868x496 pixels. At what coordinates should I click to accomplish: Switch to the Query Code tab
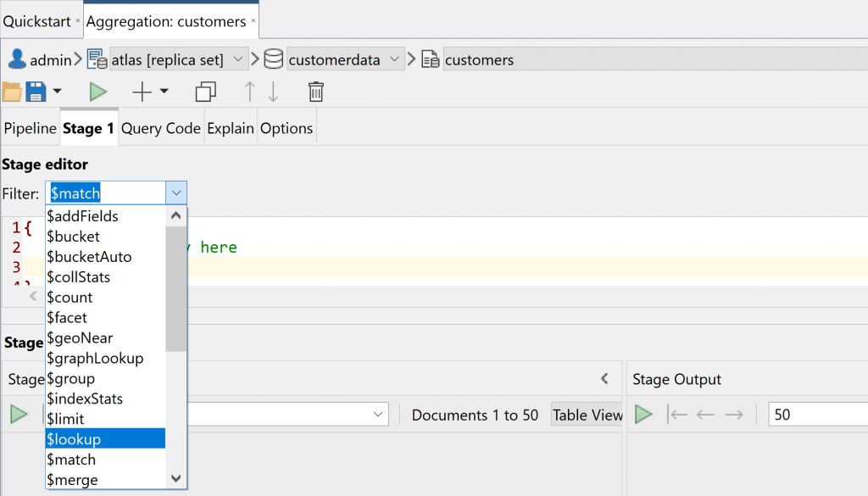click(x=160, y=128)
